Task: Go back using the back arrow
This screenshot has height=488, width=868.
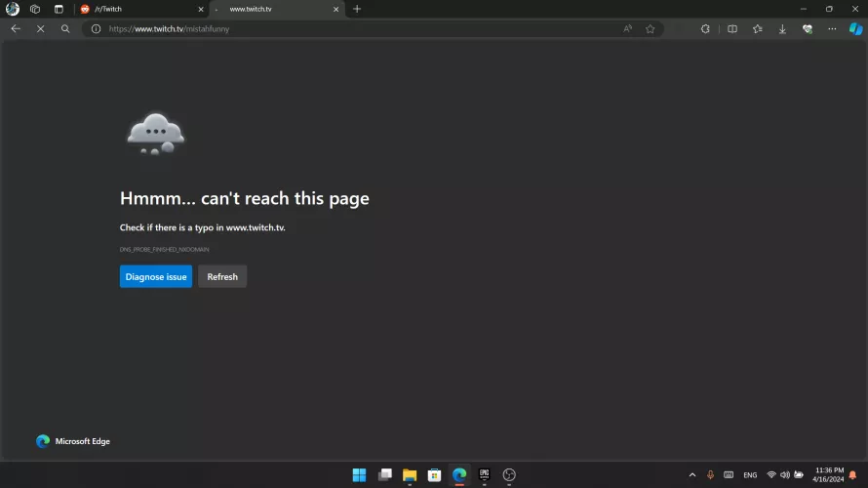Action: [16, 29]
